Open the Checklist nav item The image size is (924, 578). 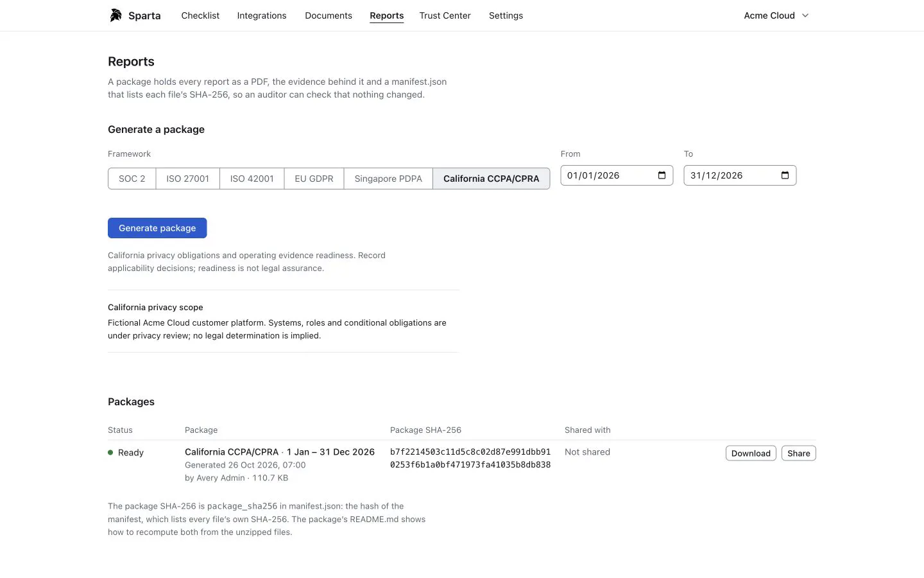(x=200, y=15)
